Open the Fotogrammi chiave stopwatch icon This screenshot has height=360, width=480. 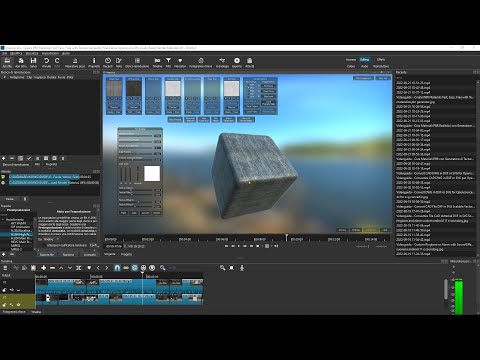click(x=201, y=62)
